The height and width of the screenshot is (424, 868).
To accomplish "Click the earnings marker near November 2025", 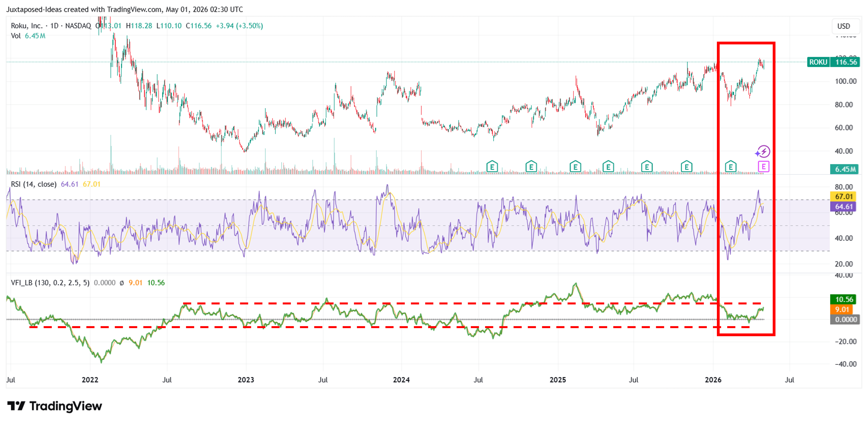I will [686, 167].
